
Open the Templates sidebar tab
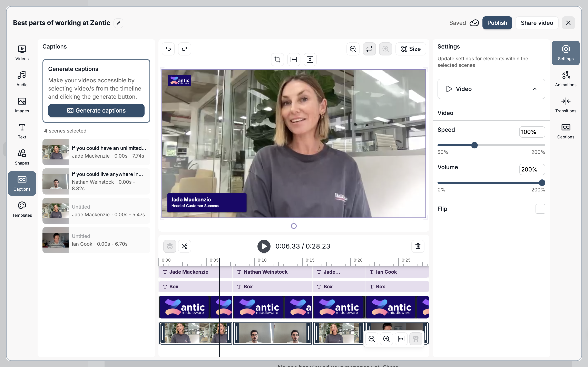point(22,209)
